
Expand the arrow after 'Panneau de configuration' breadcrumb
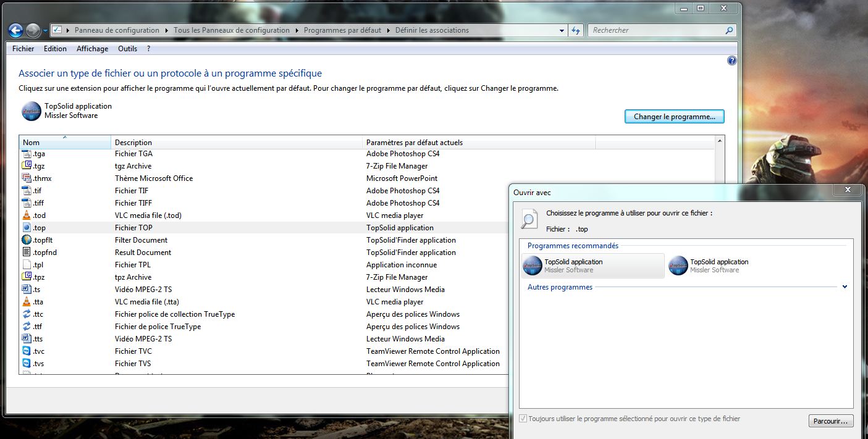point(167,30)
